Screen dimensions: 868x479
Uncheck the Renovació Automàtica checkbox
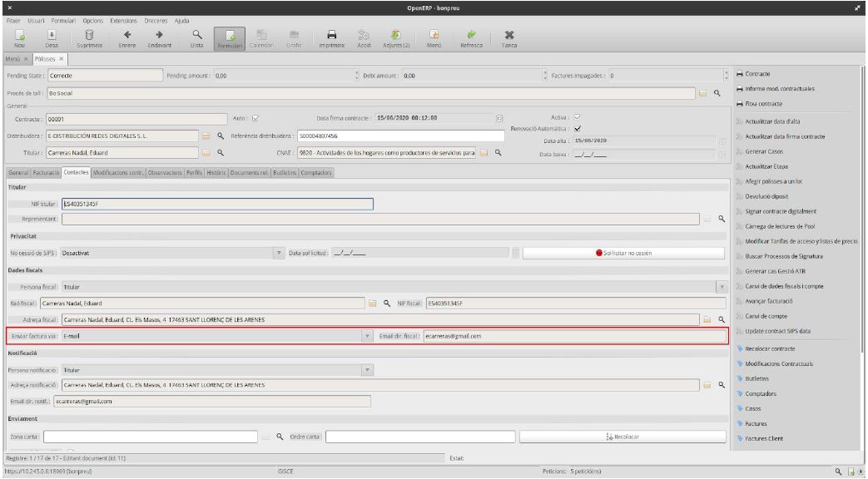(578, 129)
